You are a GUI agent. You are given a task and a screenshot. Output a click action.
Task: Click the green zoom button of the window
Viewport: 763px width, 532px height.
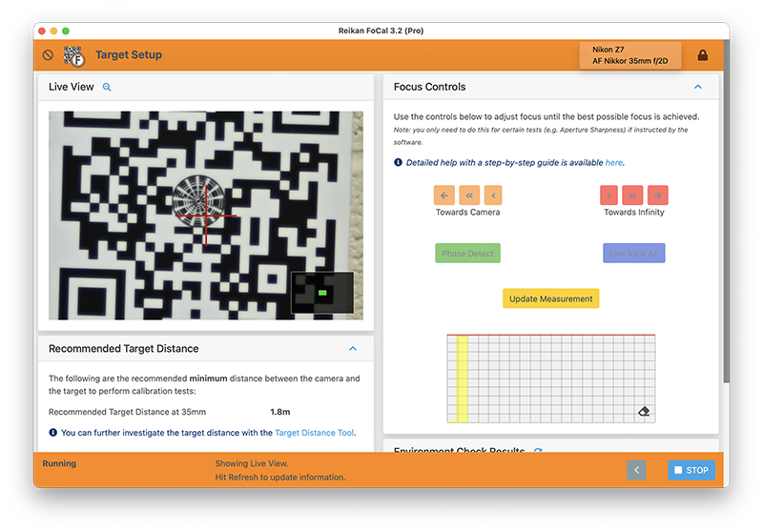click(x=66, y=31)
